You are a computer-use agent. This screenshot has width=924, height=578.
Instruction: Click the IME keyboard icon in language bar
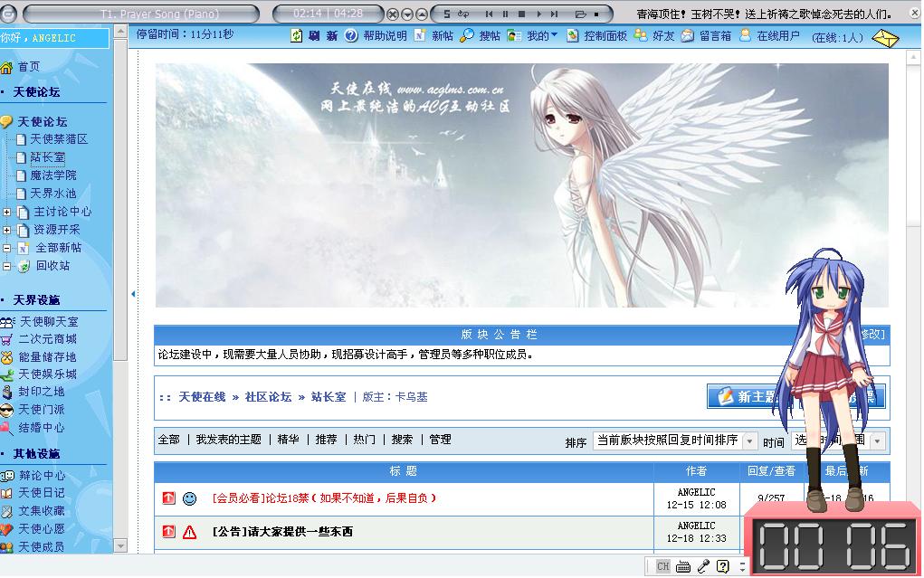[683, 567]
